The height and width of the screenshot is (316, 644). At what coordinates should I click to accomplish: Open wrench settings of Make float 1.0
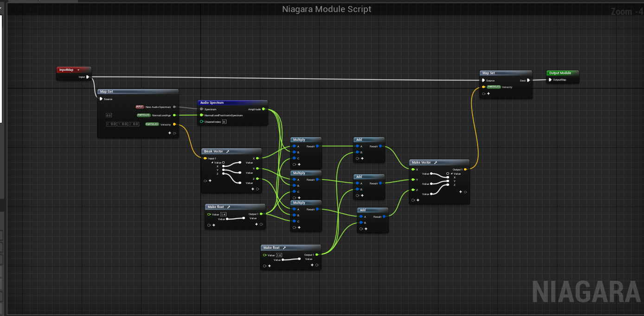(284, 248)
